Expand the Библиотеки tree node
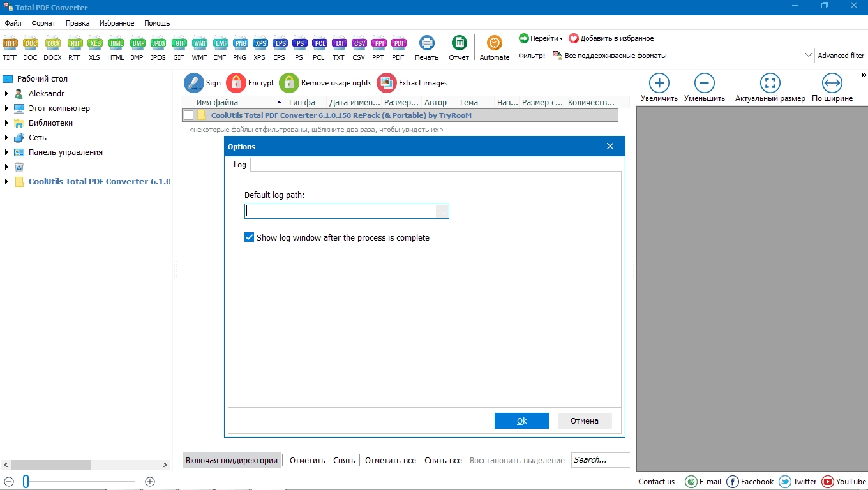Image resolution: width=868 pixels, height=490 pixels. [7, 123]
